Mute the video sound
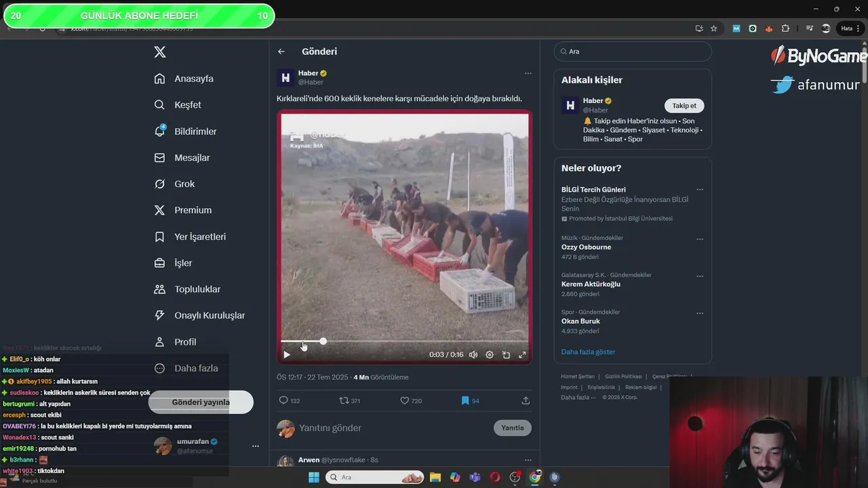 point(473,354)
